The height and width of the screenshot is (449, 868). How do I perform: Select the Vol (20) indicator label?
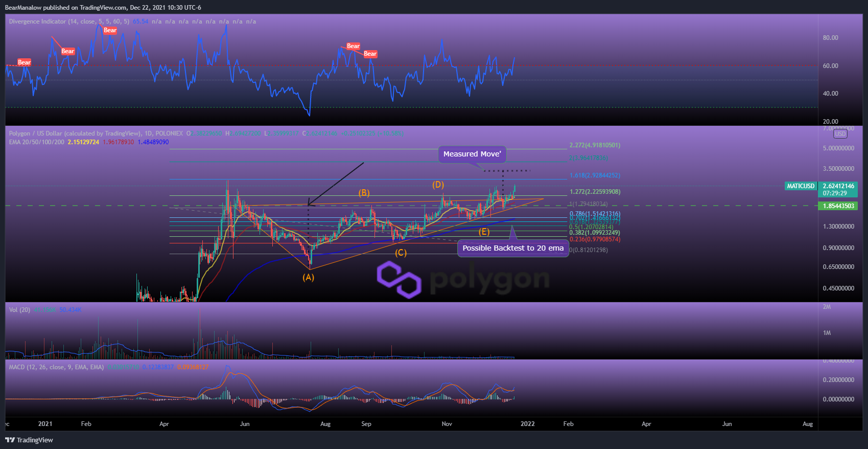(19, 310)
